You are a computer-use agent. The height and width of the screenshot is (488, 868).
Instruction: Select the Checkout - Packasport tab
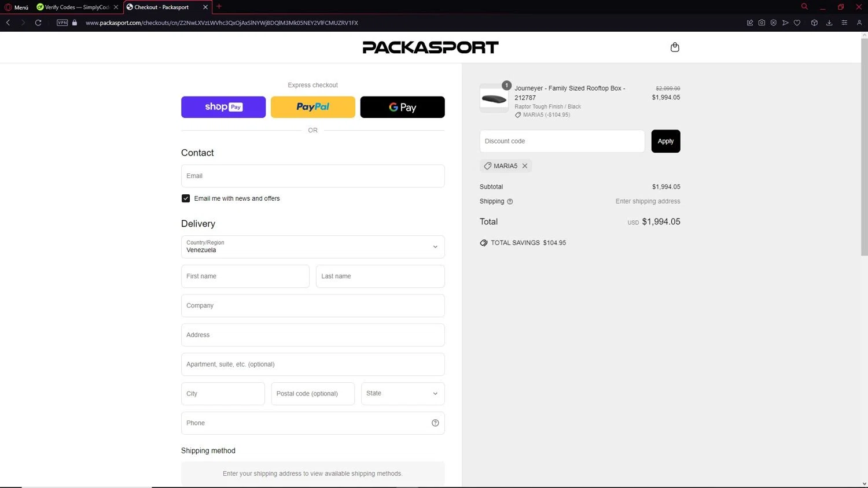161,7
